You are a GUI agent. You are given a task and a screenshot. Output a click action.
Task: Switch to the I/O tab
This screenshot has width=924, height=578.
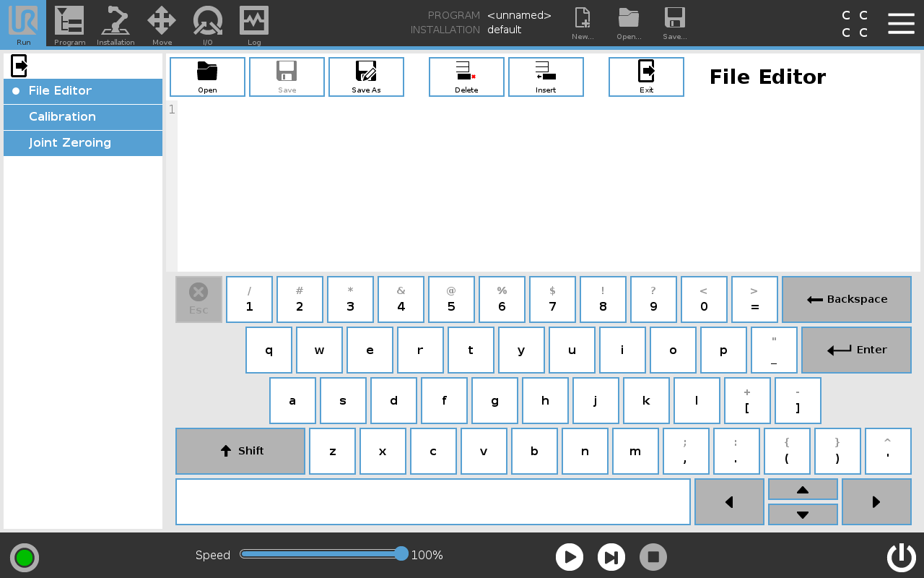click(x=208, y=24)
